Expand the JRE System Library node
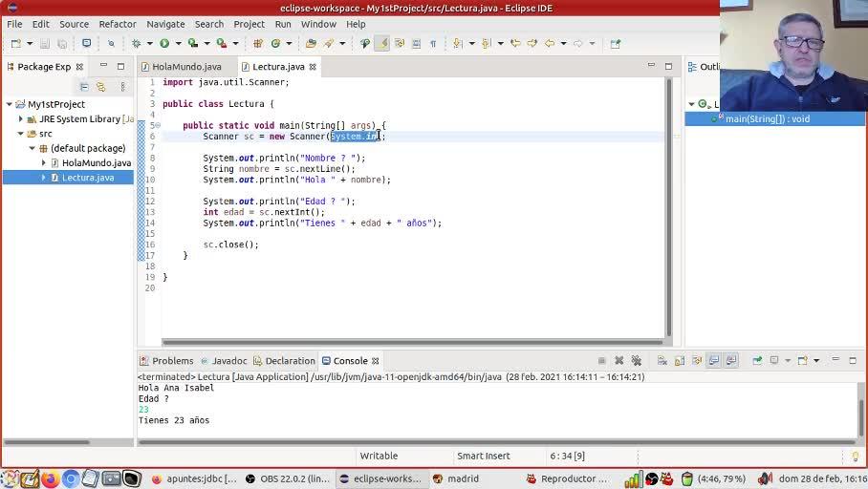868x489 pixels. coord(21,119)
